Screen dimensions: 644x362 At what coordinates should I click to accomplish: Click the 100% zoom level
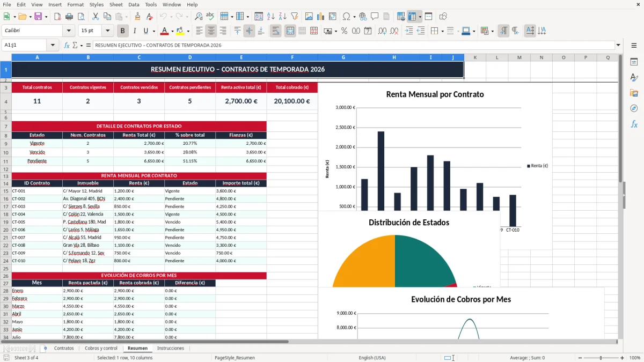pyautogui.click(x=635, y=358)
